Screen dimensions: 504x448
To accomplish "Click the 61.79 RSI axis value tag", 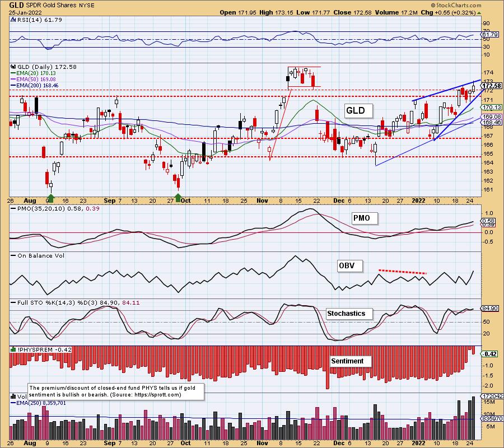I will point(490,34).
